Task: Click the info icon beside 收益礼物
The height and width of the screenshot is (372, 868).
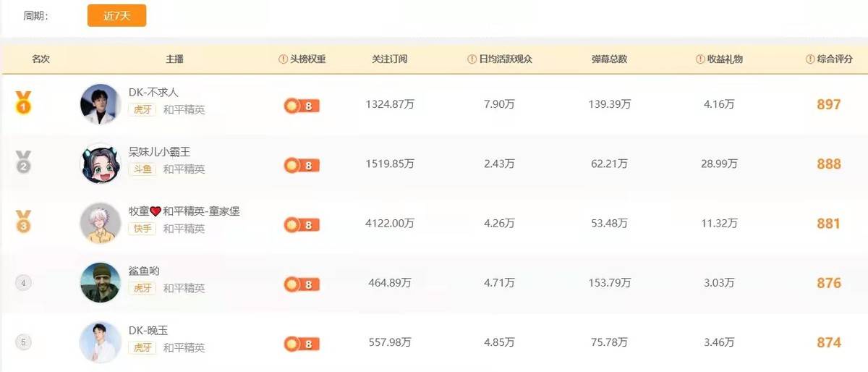Action: tap(700, 59)
